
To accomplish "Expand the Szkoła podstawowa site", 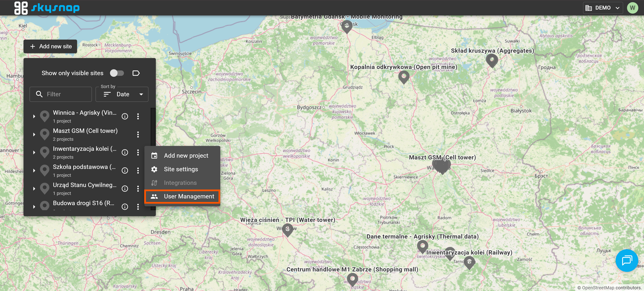I will click(34, 171).
